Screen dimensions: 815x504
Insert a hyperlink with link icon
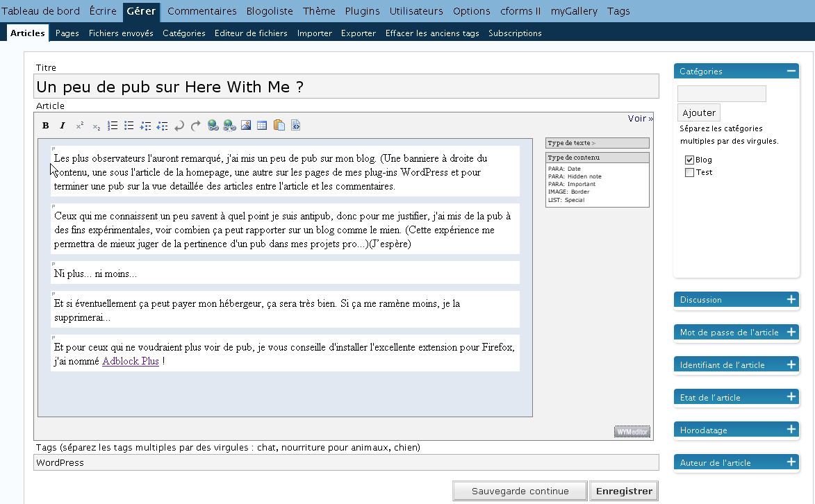coord(213,126)
